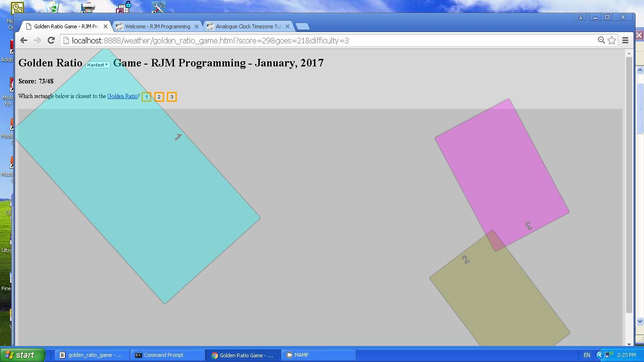Bookmark this page with the star icon
Viewport: 644px width, 362px height.
[x=611, y=41]
